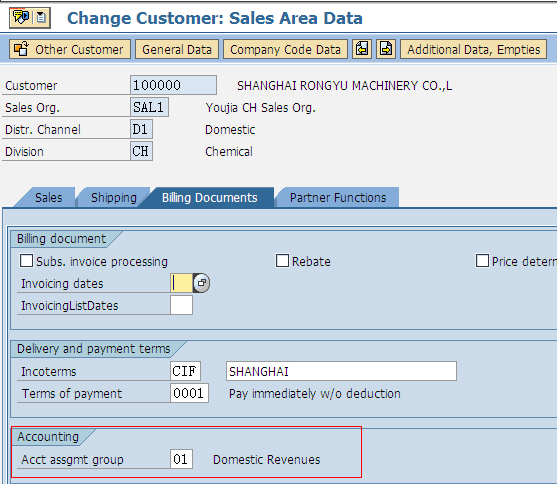This screenshot has width=557, height=484.
Task: Click the clipboard document icon beside title
Action: (42, 17)
